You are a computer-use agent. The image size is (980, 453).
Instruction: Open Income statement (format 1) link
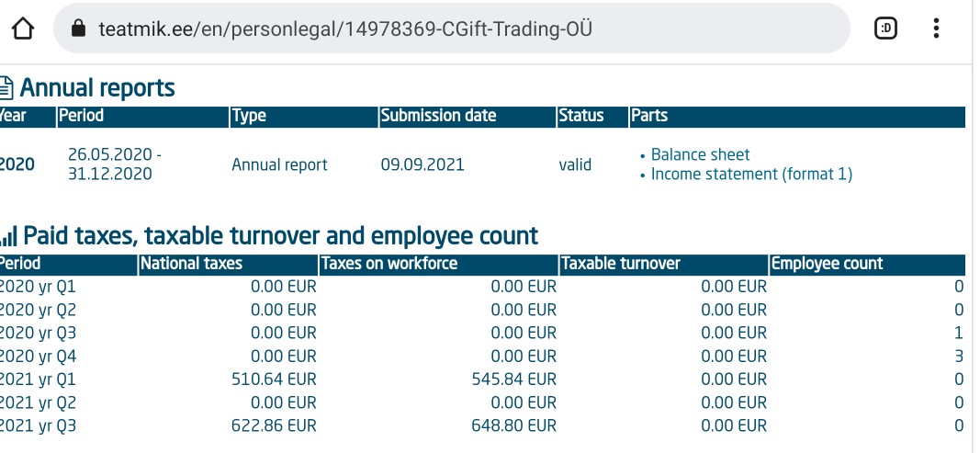(751, 174)
